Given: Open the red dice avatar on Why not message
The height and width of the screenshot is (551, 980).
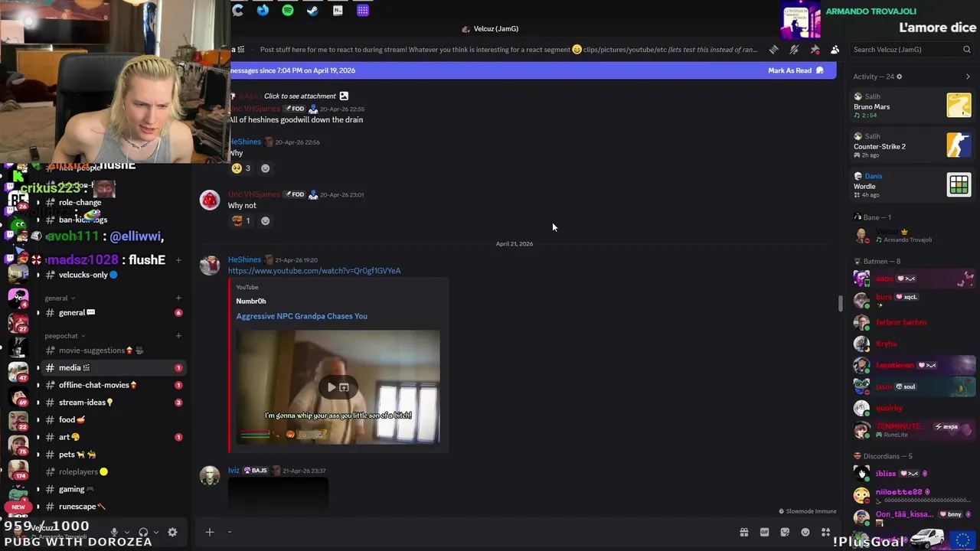Looking at the screenshot, I should 210,200.
